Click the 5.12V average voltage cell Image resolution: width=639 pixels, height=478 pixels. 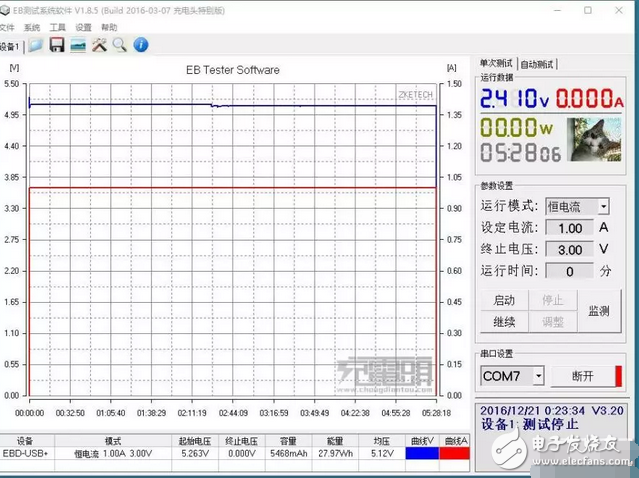382,454
